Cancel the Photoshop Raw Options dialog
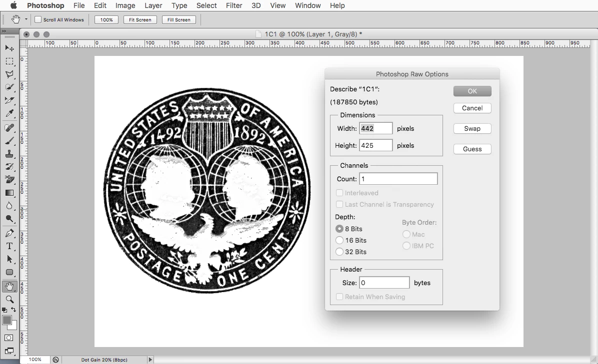The image size is (598, 364). (x=472, y=108)
